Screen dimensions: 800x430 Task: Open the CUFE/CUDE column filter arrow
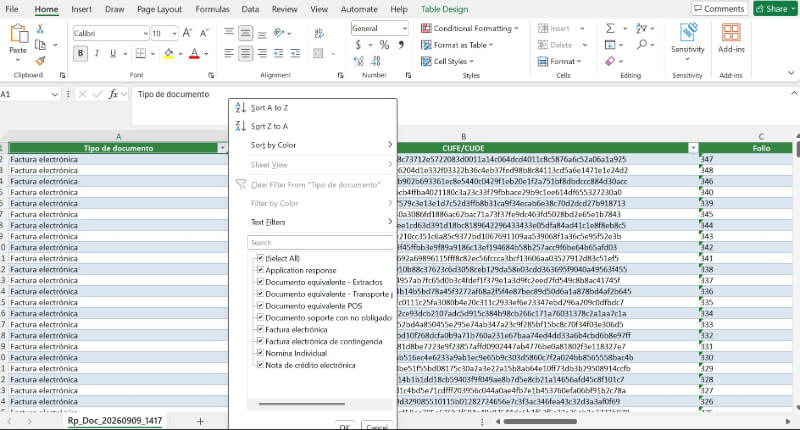pyautogui.click(x=693, y=148)
